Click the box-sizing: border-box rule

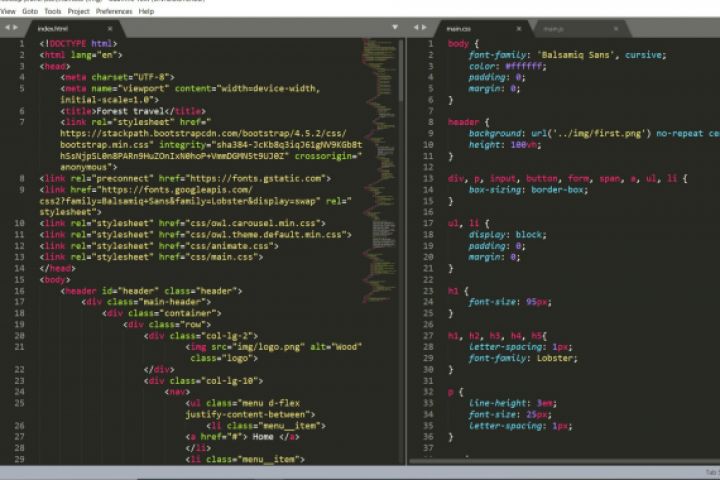point(528,190)
